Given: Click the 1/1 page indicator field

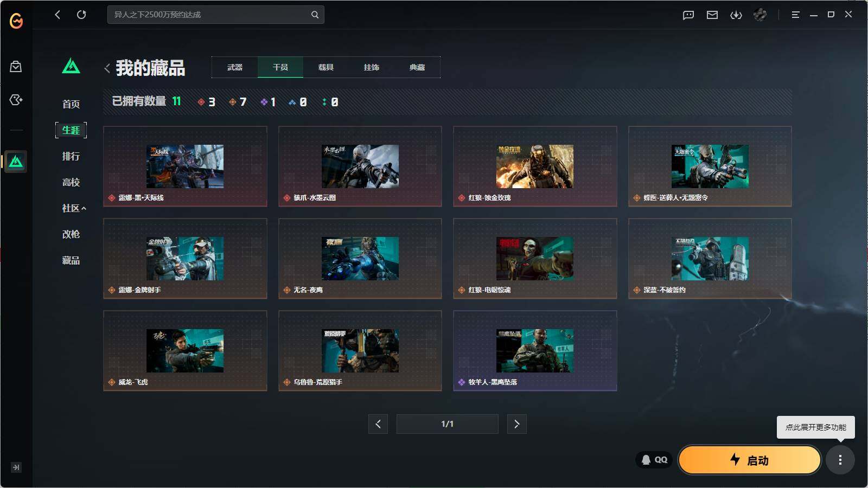Looking at the screenshot, I should click(448, 424).
